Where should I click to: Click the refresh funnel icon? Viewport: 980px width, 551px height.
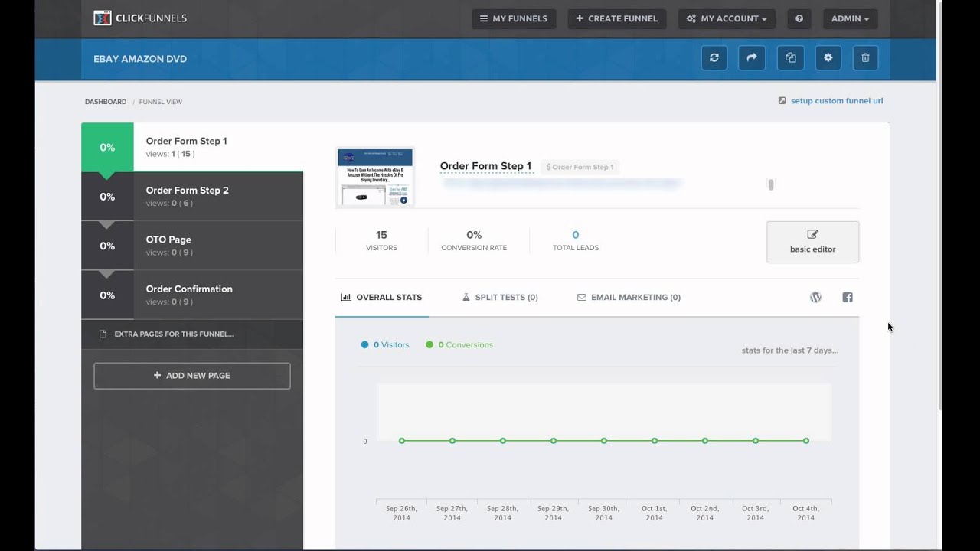(714, 57)
